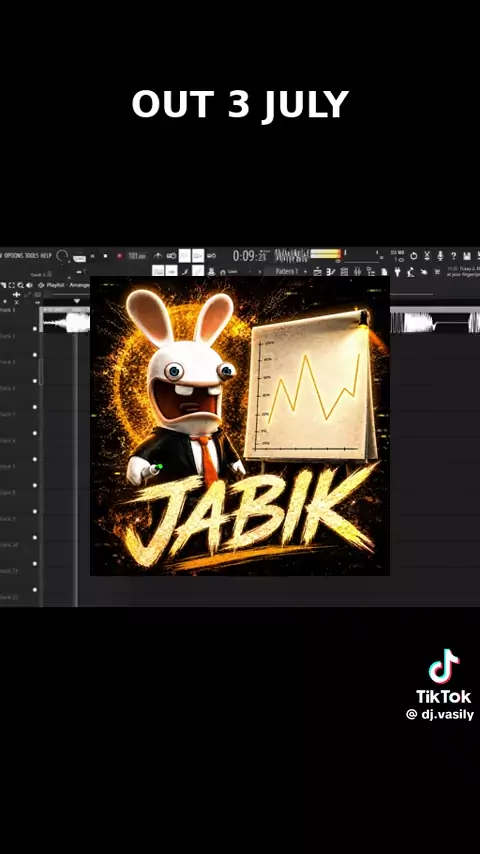This screenshot has height=854, width=480.
Task: Pause playback with the transport pause button
Action: 93,256
